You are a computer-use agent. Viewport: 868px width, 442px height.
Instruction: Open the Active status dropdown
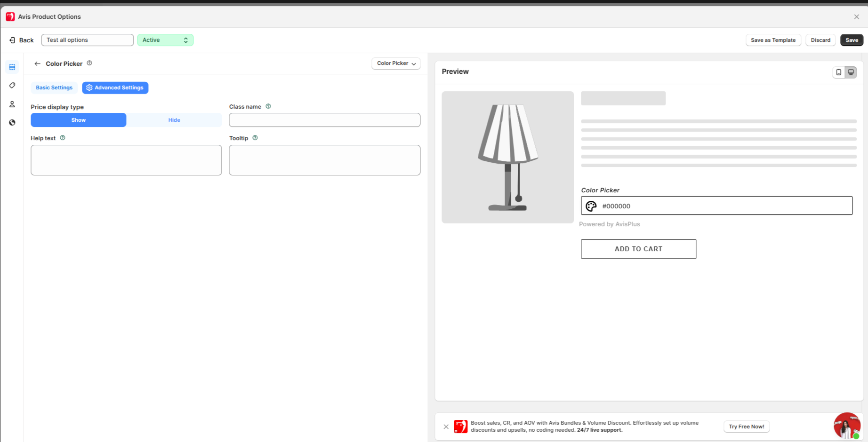pos(165,40)
